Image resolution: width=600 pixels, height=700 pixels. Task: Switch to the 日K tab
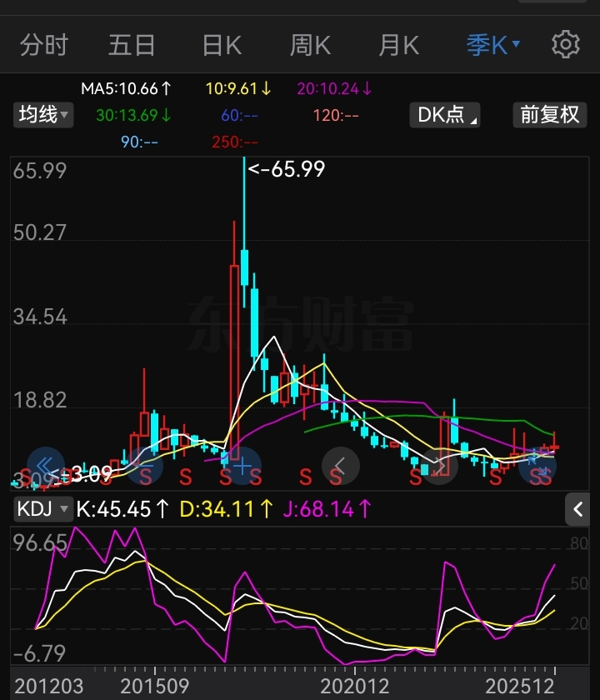pos(222,45)
